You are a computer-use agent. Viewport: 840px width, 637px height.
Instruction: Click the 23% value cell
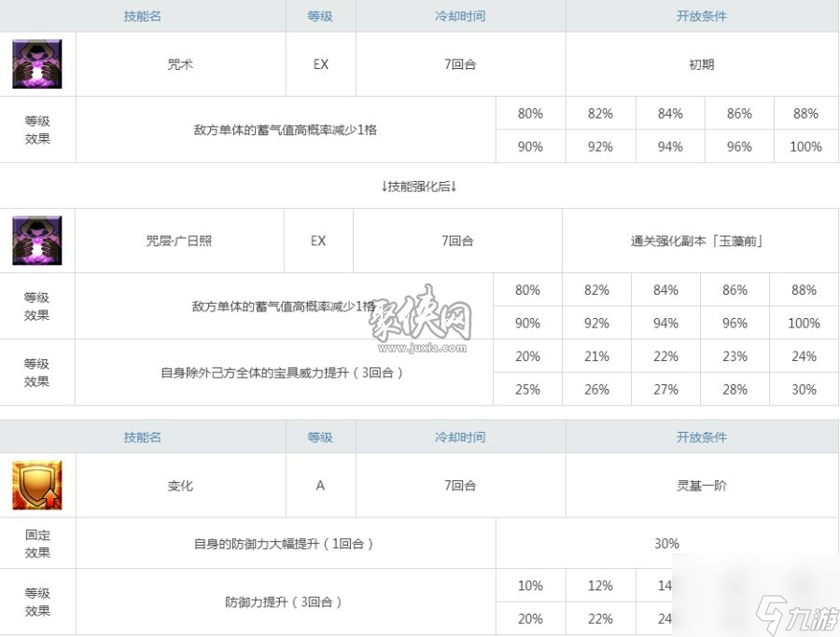click(x=735, y=356)
